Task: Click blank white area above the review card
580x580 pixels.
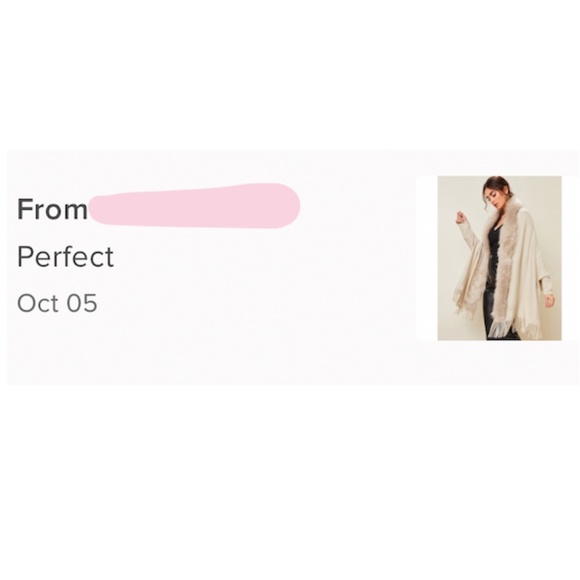Action: coord(290,74)
